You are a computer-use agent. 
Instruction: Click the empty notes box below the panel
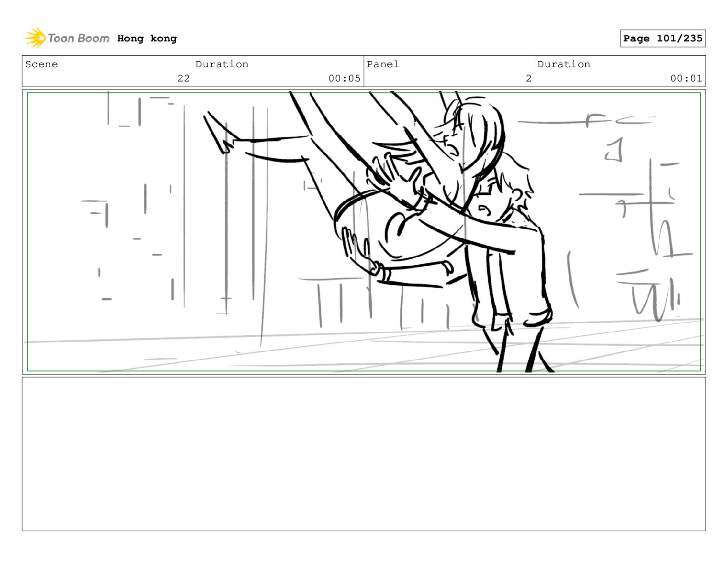coord(364,454)
